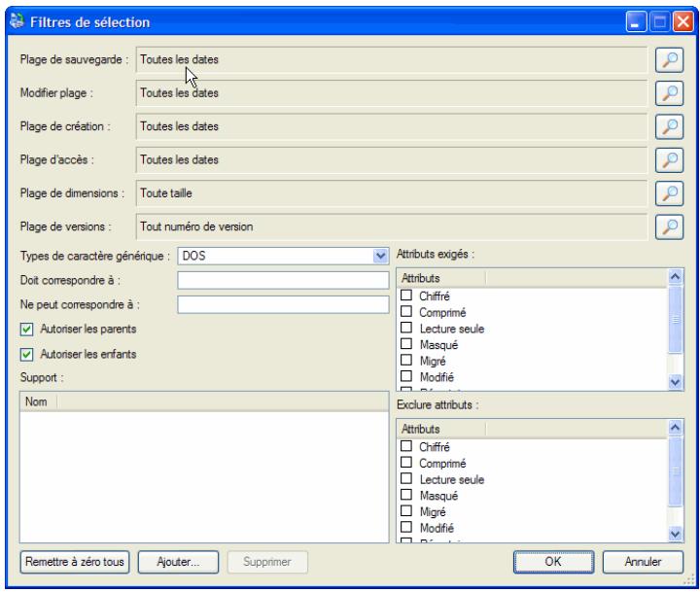Click the app icon in title bar
700x592 pixels.
coord(17,21)
